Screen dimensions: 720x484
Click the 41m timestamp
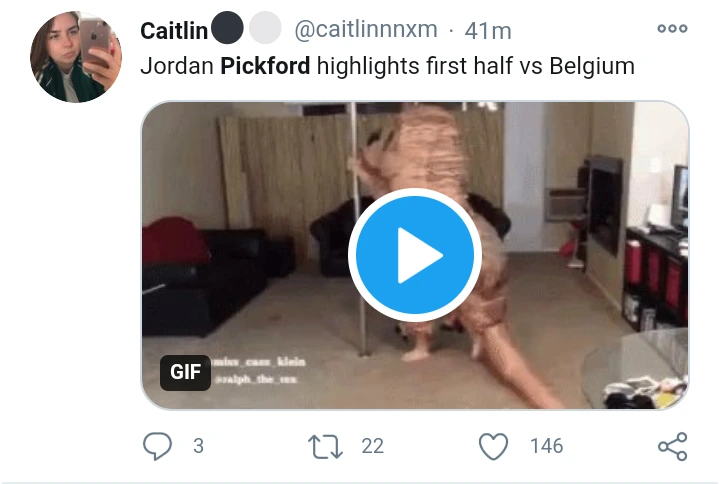click(x=488, y=31)
